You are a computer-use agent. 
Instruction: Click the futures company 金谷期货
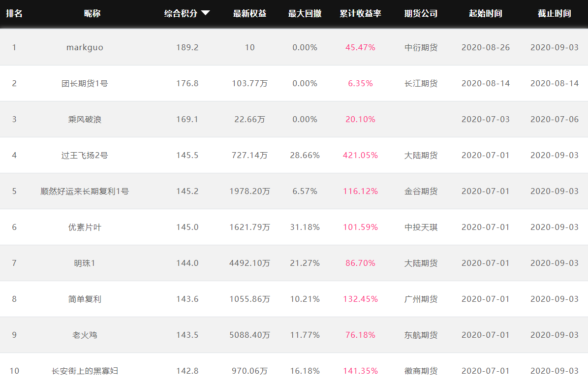coord(421,192)
